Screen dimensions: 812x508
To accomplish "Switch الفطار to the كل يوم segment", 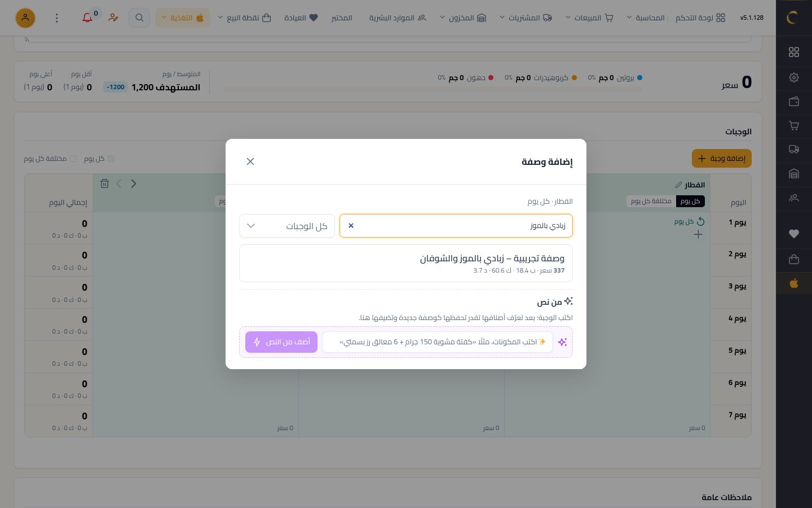I will pos(690,202).
